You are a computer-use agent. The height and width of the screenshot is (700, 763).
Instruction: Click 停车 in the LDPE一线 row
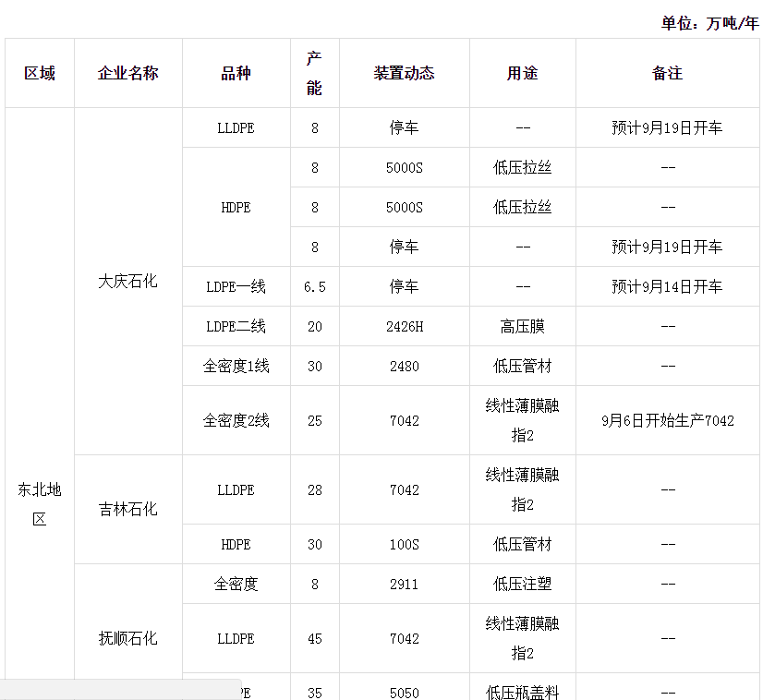pos(404,286)
